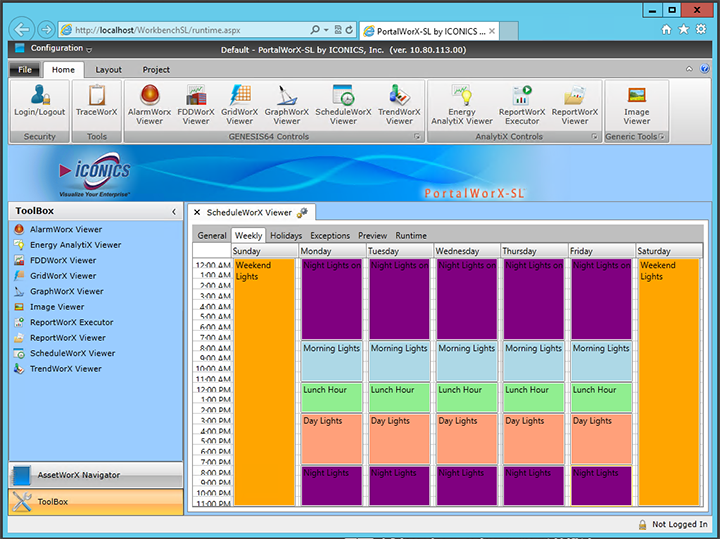Select Sunday Weekend Lights block
The image size is (720, 539).
coord(264,382)
